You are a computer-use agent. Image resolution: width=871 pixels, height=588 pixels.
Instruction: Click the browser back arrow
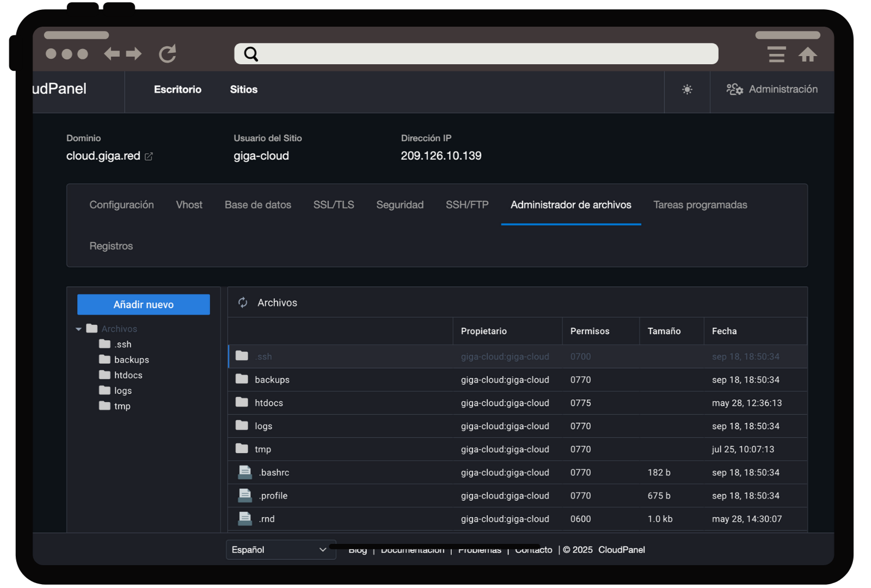coord(112,54)
